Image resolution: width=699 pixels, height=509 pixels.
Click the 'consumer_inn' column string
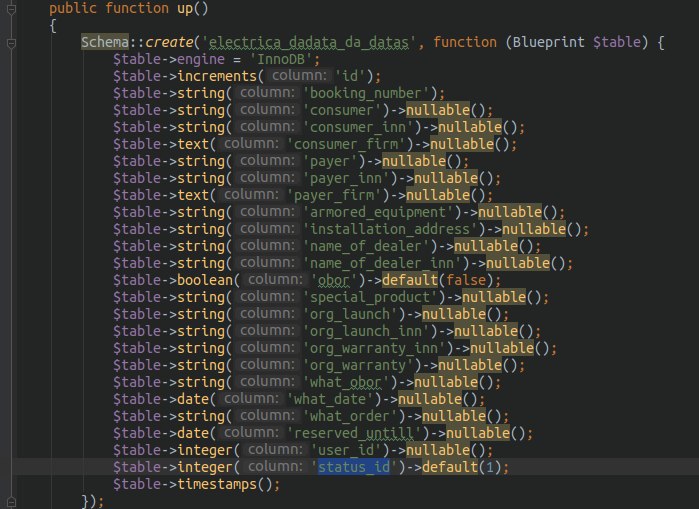tap(358, 127)
